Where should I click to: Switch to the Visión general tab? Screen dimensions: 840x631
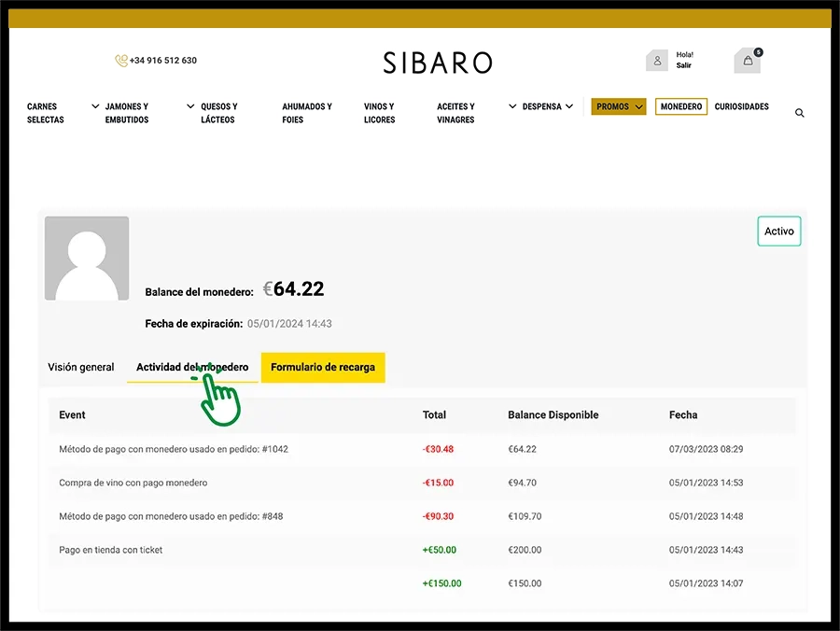(81, 367)
